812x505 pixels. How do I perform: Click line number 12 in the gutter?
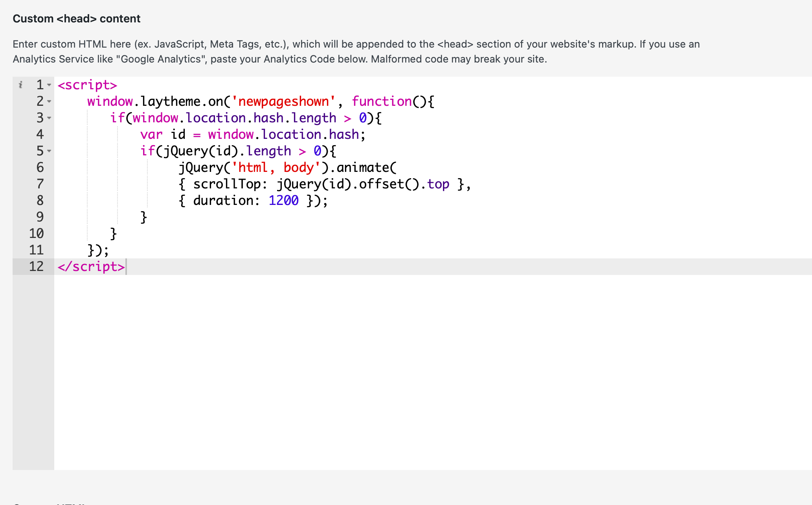pos(36,267)
